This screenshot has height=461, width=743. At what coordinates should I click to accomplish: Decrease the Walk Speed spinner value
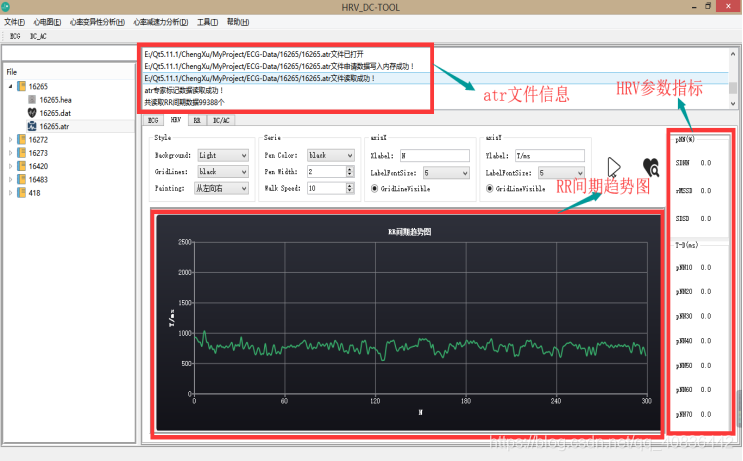350,191
